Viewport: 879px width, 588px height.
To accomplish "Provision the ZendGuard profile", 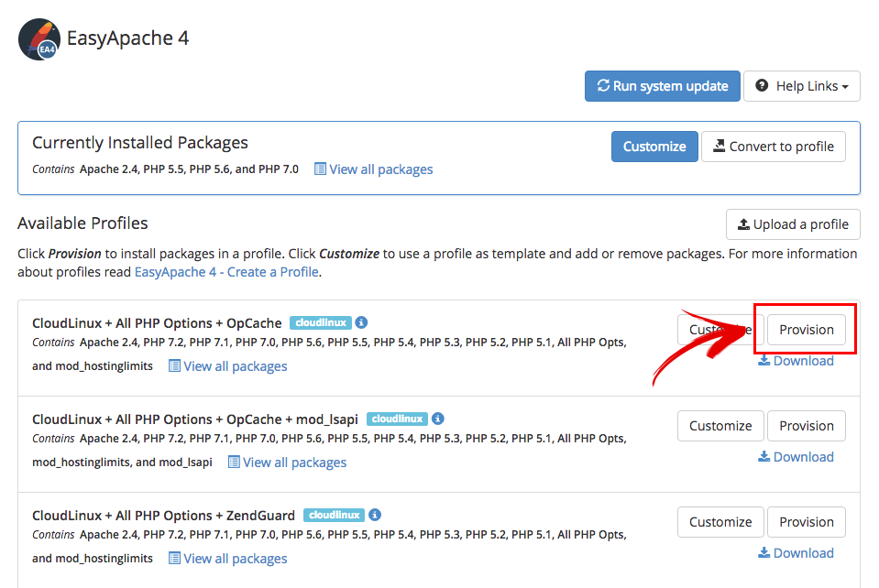I will (807, 522).
